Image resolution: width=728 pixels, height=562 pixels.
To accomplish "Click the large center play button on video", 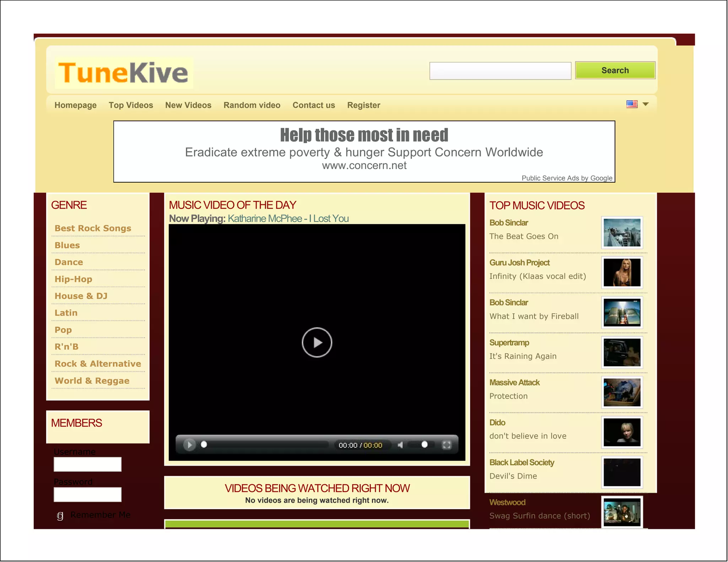I will point(317,342).
